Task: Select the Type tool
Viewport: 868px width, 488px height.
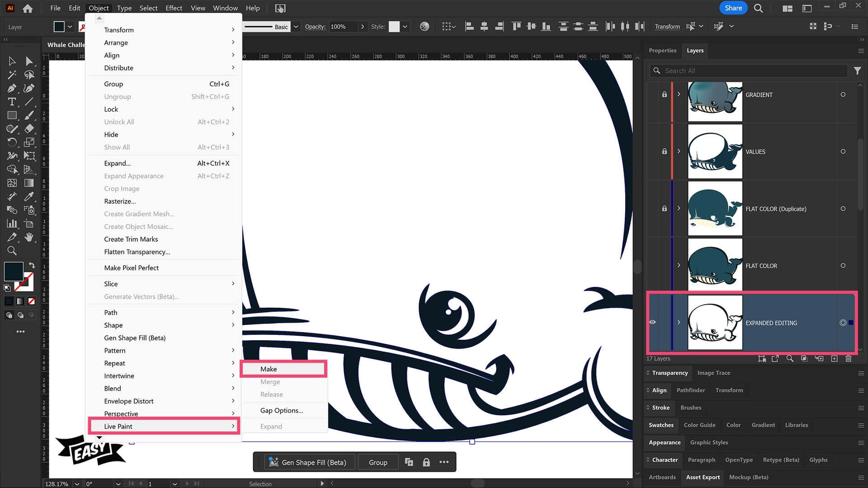Action: (12, 102)
